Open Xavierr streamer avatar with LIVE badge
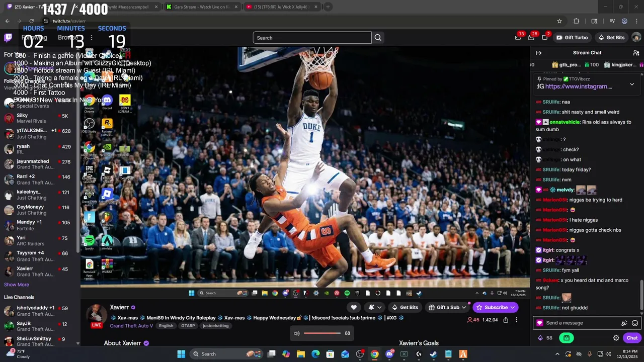644x362 pixels. [96, 316]
